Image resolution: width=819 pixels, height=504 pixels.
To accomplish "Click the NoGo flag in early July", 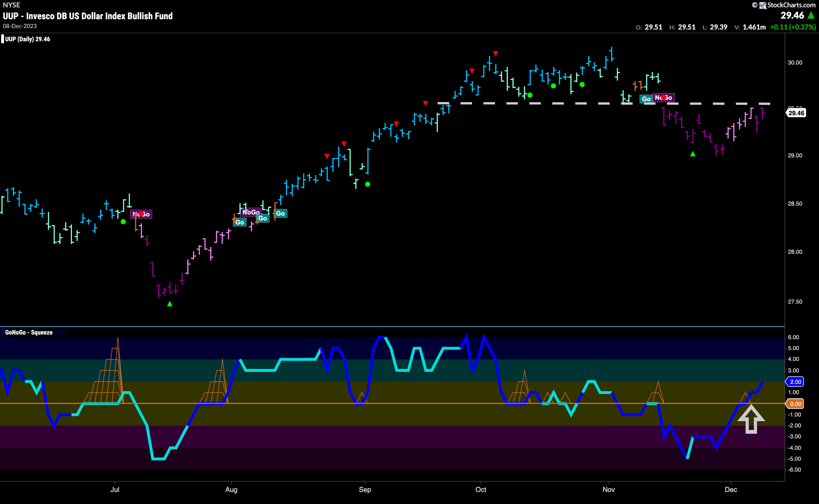I will [x=141, y=214].
